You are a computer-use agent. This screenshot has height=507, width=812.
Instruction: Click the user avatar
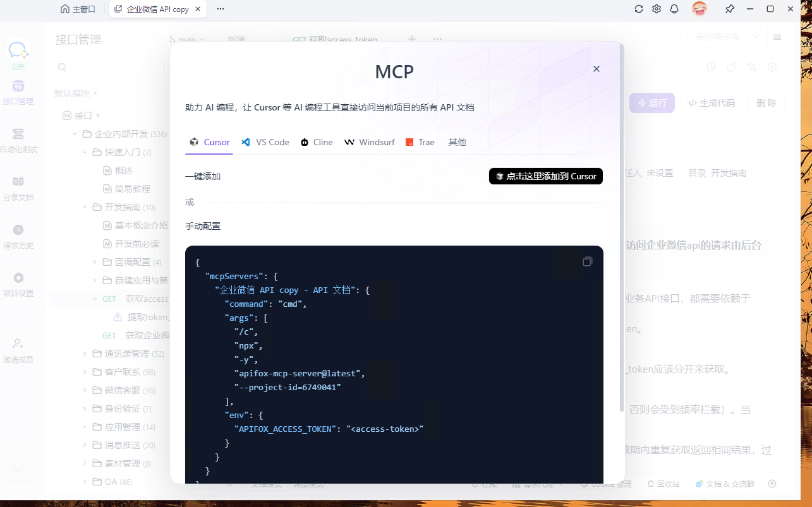point(699,9)
